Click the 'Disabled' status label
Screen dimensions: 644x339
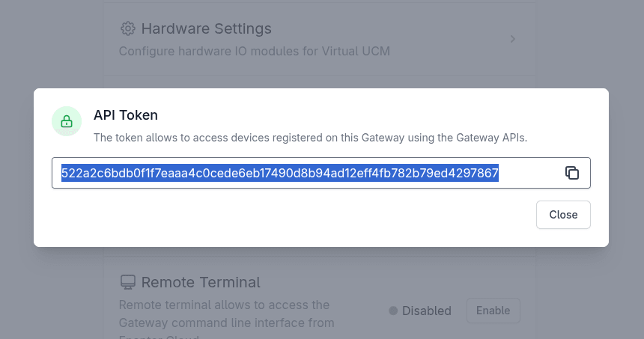[427, 311]
